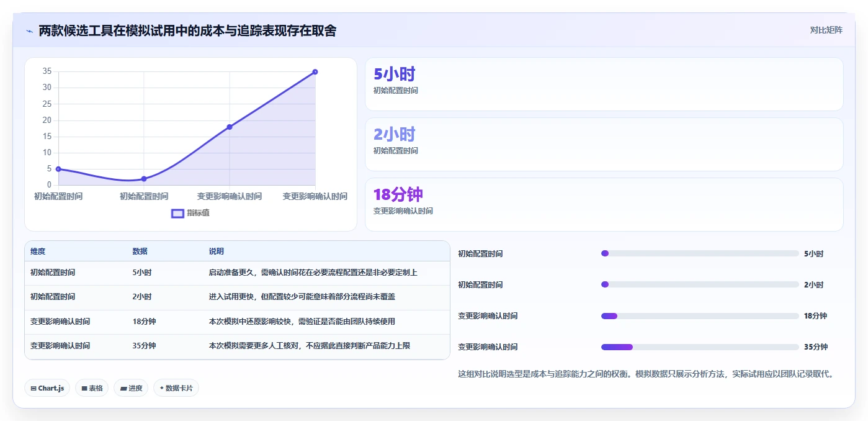
Task: Click the progress bar ending with 18分钟
Action: point(700,316)
